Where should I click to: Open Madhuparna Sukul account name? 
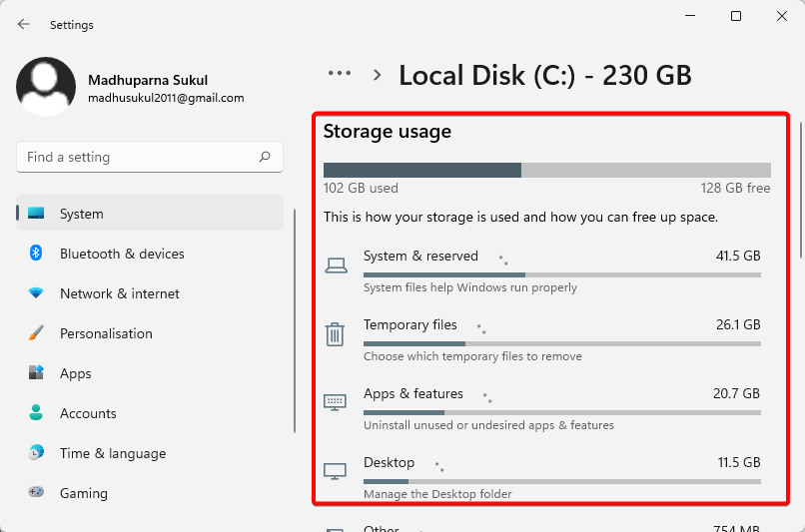click(x=148, y=80)
